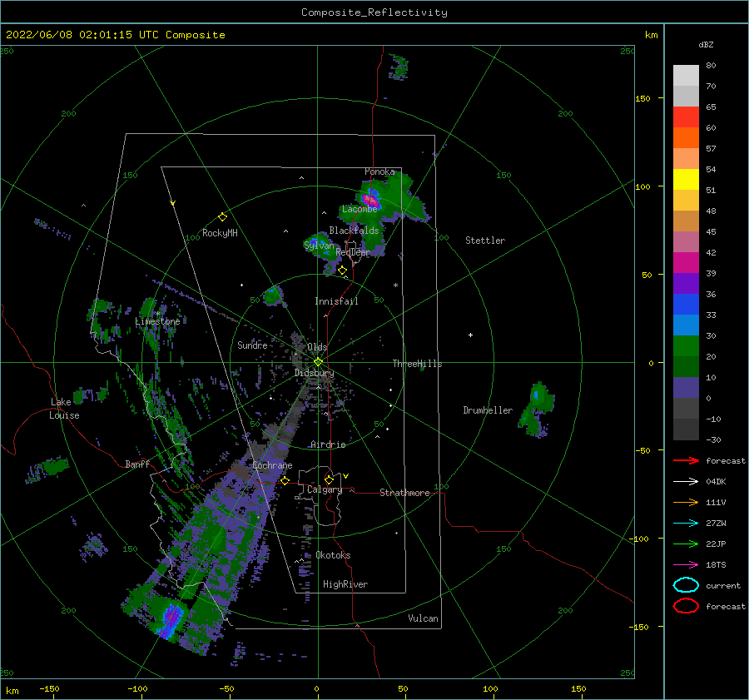This screenshot has width=749, height=700.
Task: Select the lightest gray swatch below 80
Action: 686,75
